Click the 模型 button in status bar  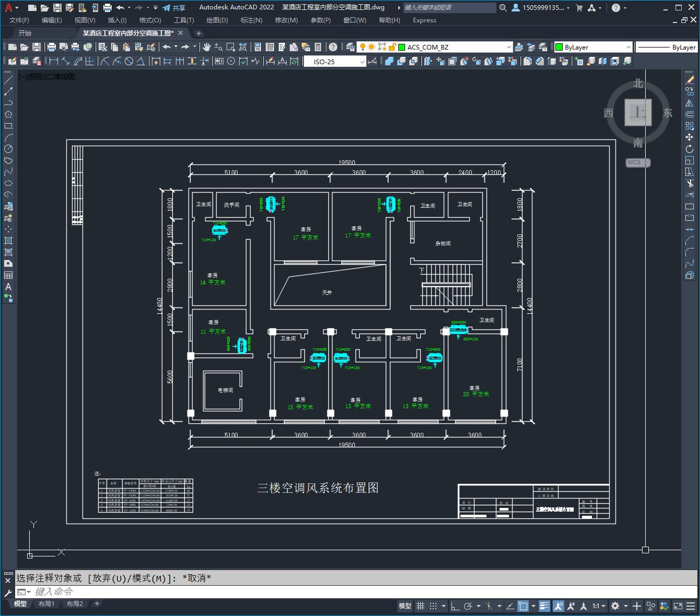coord(405,606)
